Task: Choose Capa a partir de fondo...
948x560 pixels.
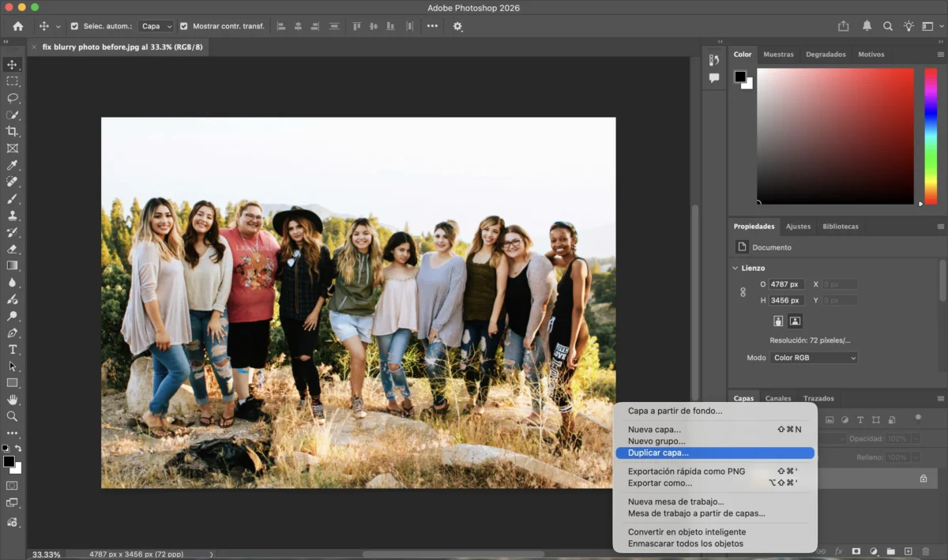Action: [x=714, y=411]
